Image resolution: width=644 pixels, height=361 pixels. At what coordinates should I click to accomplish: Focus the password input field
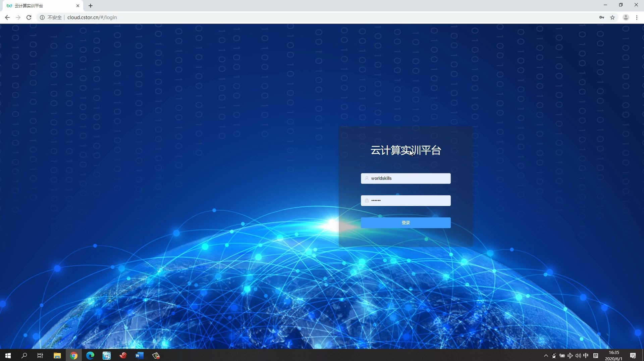(406, 201)
